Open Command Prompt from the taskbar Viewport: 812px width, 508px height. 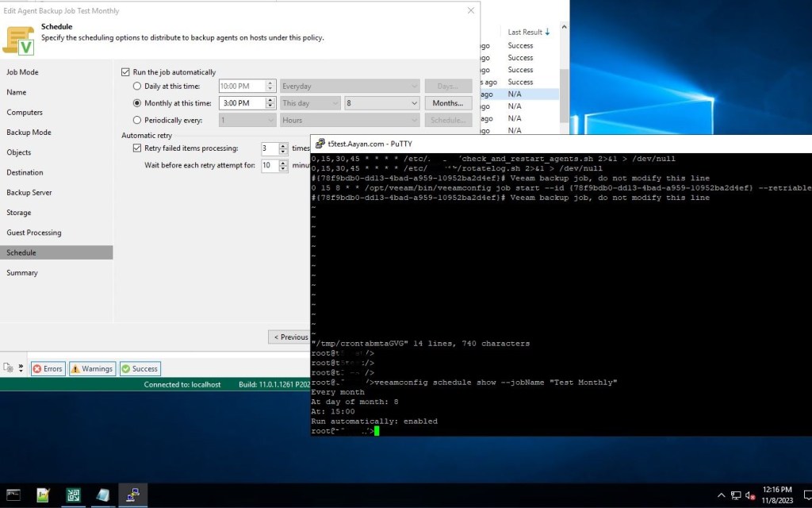pyautogui.click(x=13, y=495)
